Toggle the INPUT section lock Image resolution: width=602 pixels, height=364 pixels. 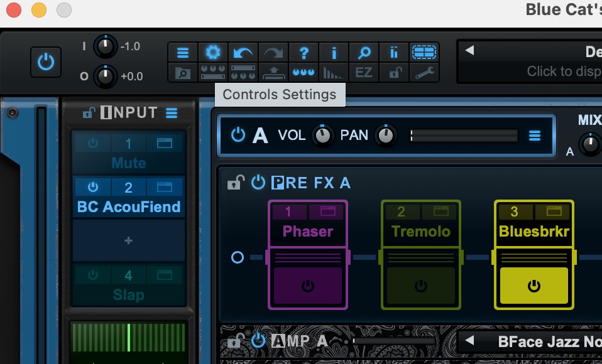click(89, 112)
